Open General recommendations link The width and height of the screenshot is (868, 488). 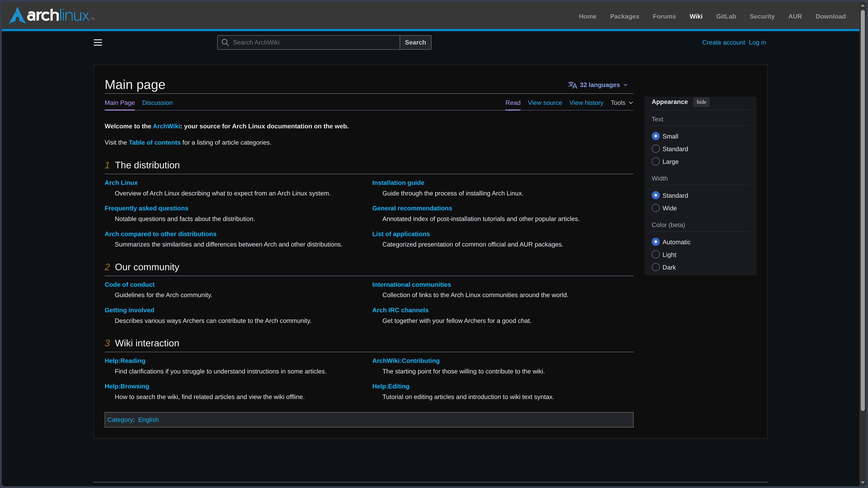tap(412, 208)
